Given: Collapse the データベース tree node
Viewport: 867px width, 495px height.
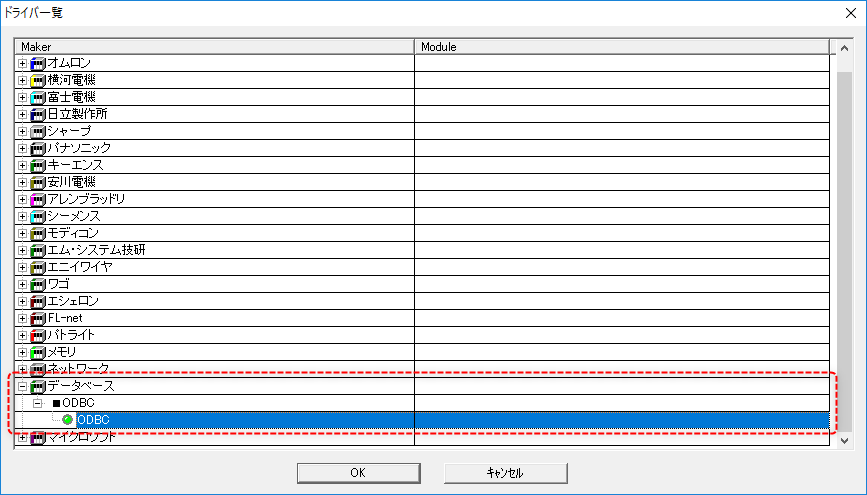Looking at the screenshot, I should click(x=23, y=386).
